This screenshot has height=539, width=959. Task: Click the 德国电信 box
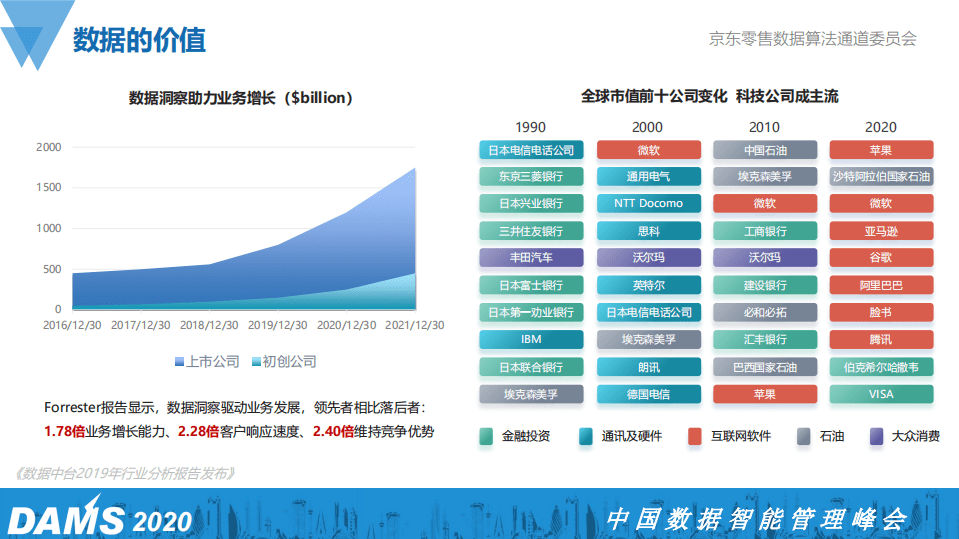[x=648, y=394]
